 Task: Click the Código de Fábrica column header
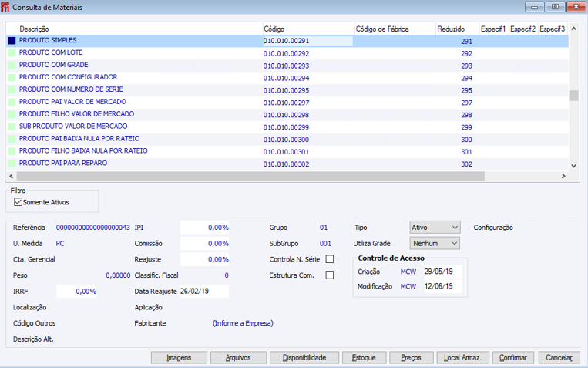click(x=395, y=29)
